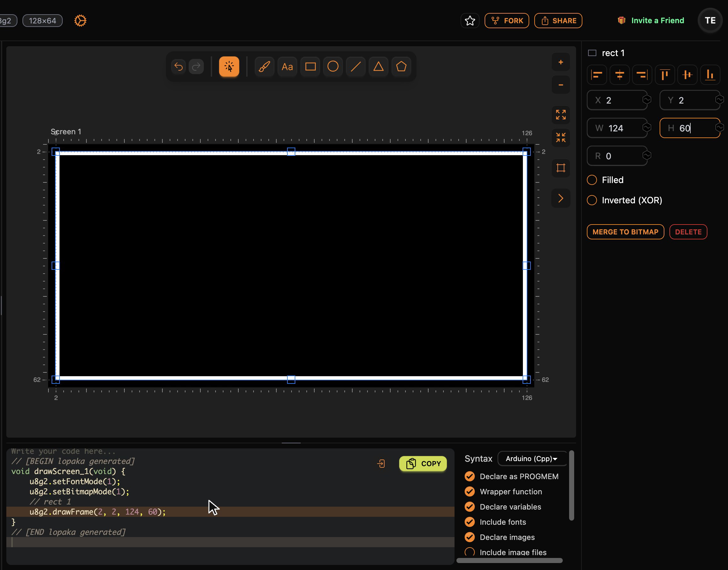Viewport: 728px width, 570px height.
Task: Select the paint brush tool
Action: click(265, 67)
